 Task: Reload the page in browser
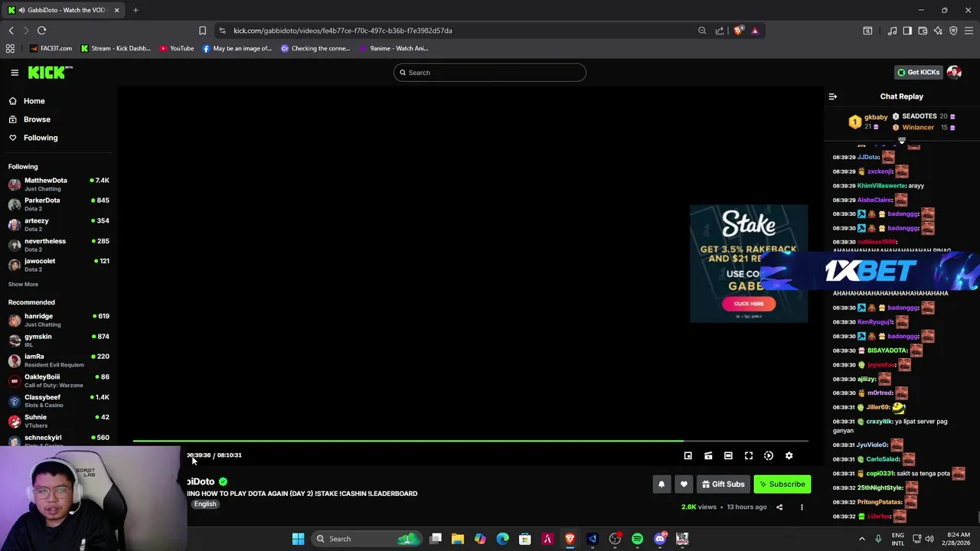[42, 31]
